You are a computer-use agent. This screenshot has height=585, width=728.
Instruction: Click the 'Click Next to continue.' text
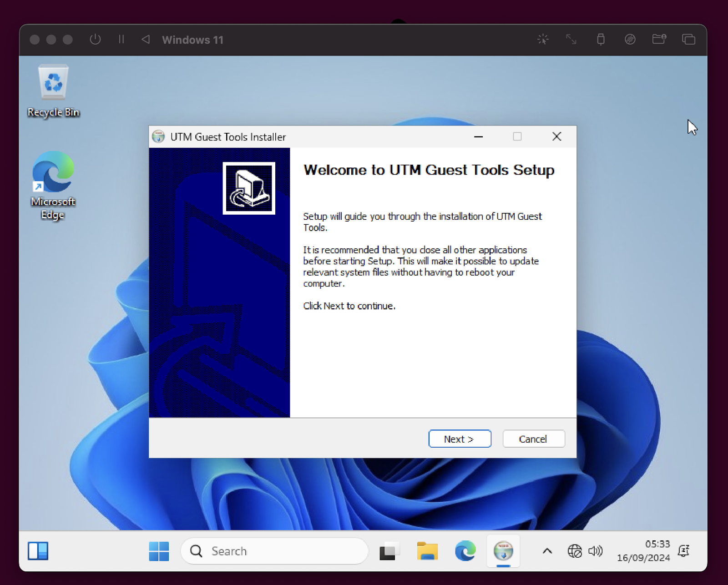[349, 306]
